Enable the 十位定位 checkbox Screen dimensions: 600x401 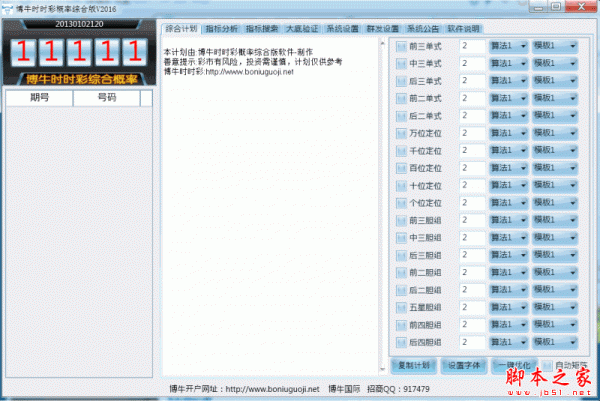click(401, 186)
